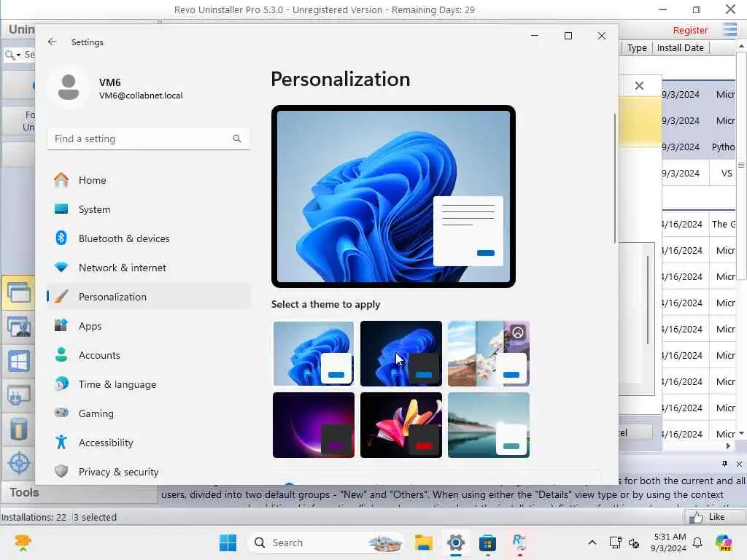Viewport: 747px width, 560px height.
Task: Click the magnifier icon in Find a setting
Action: 237,139
